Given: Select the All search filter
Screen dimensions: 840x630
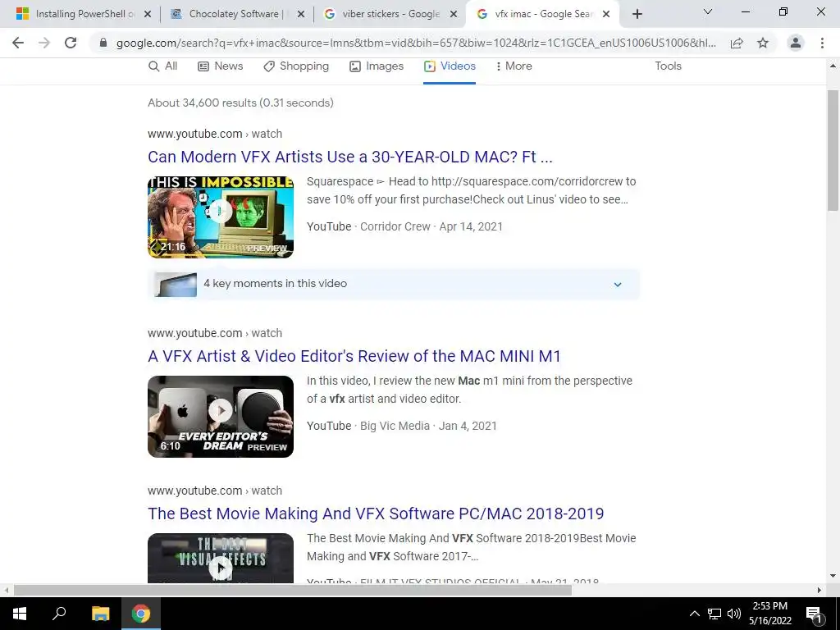Looking at the screenshot, I should (163, 66).
